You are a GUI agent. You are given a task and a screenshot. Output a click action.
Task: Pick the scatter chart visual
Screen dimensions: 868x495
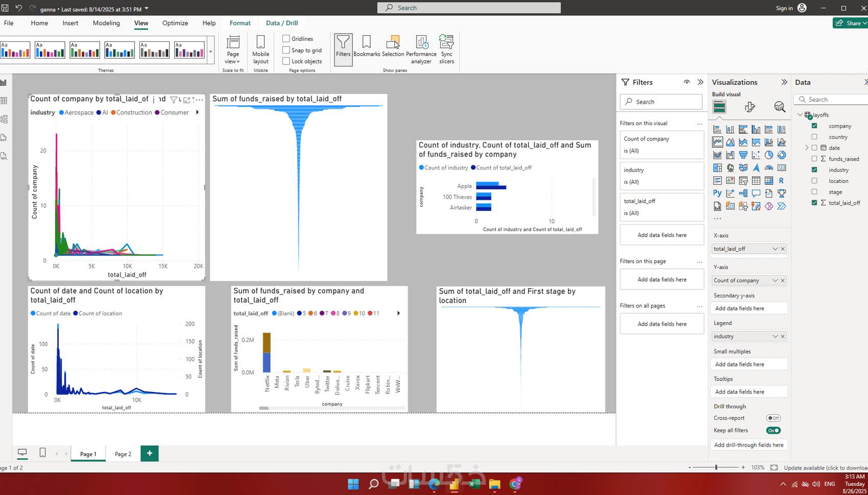pyautogui.click(x=756, y=155)
